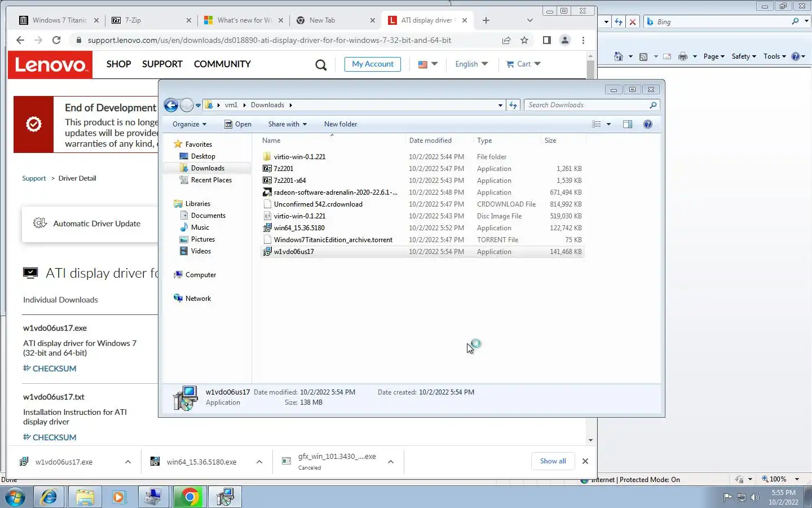Open English language dropdown
The image size is (812, 508).
471,64
